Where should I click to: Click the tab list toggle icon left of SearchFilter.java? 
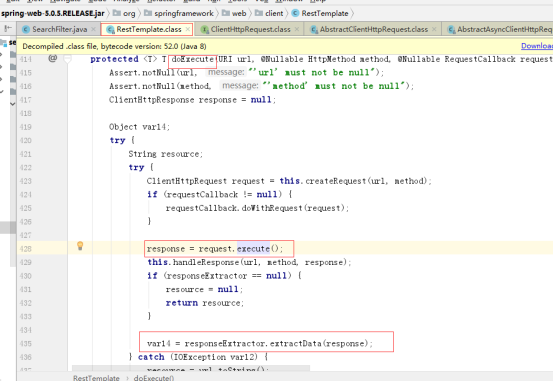7,29
